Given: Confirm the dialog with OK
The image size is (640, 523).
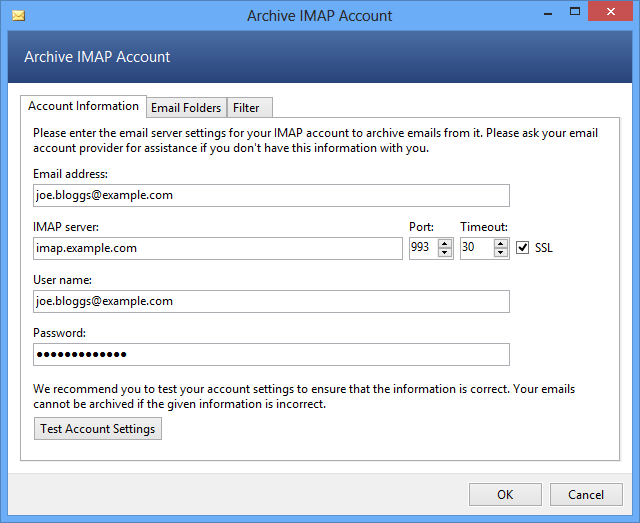Looking at the screenshot, I should [505, 494].
